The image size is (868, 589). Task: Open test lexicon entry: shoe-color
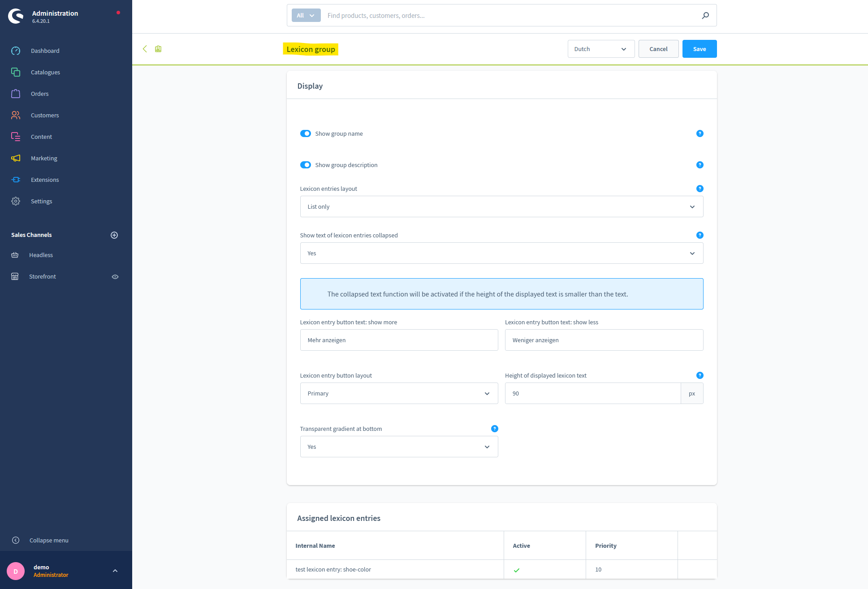[333, 569]
